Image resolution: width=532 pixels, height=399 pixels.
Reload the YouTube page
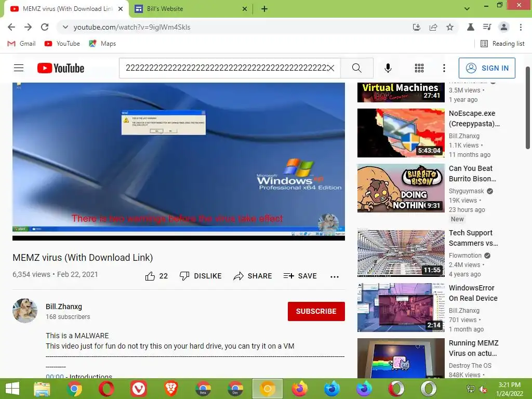point(45,27)
